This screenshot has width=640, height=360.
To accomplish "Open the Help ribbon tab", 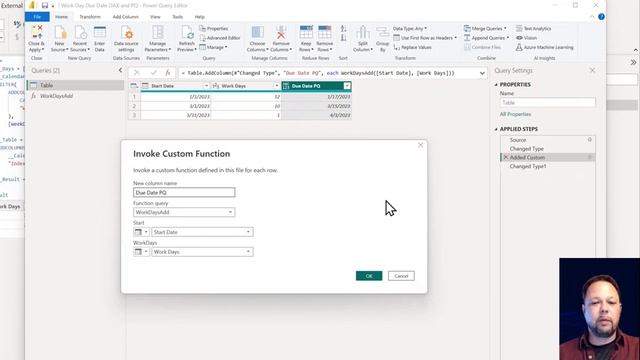I will [200, 17].
